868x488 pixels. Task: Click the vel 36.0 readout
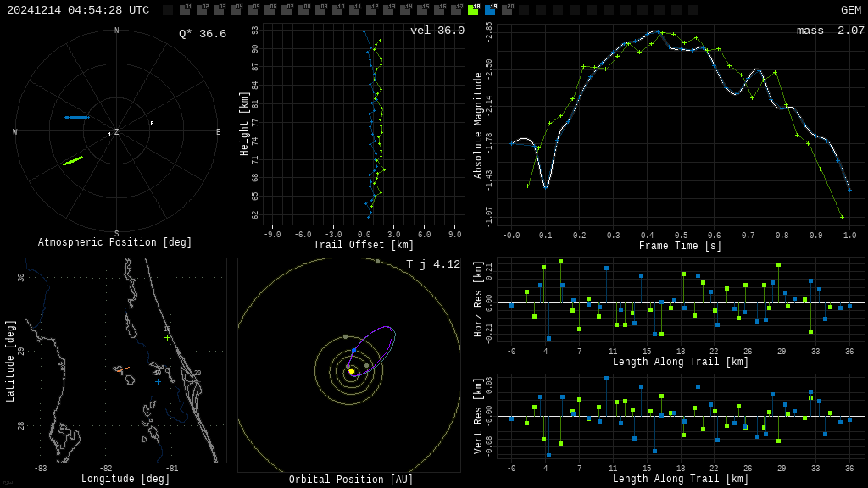coord(437,30)
